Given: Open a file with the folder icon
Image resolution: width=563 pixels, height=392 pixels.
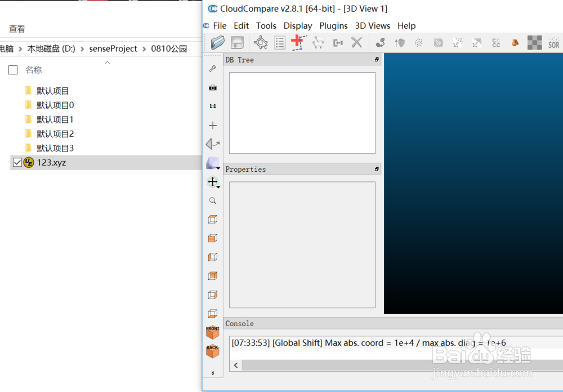Looking at the screenshot, I should tap(218, 43).
